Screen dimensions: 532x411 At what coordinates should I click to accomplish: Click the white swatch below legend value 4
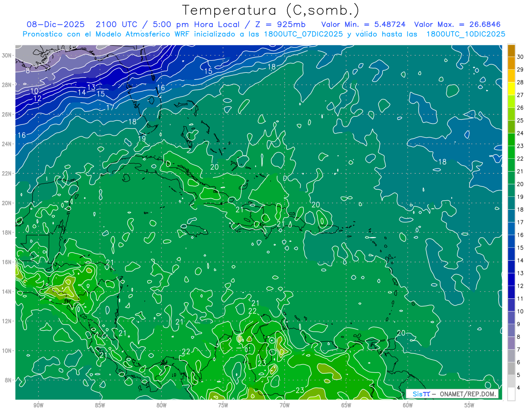click(x=512, y=394)
